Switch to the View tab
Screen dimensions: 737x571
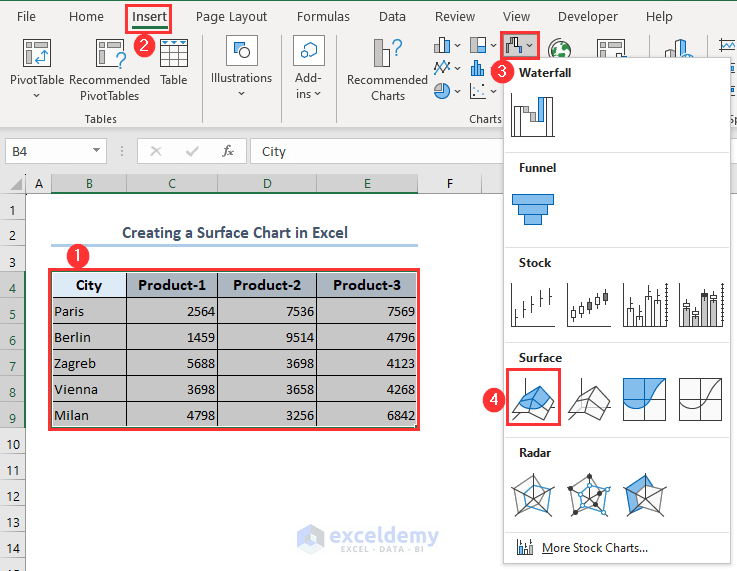(516, 16)
